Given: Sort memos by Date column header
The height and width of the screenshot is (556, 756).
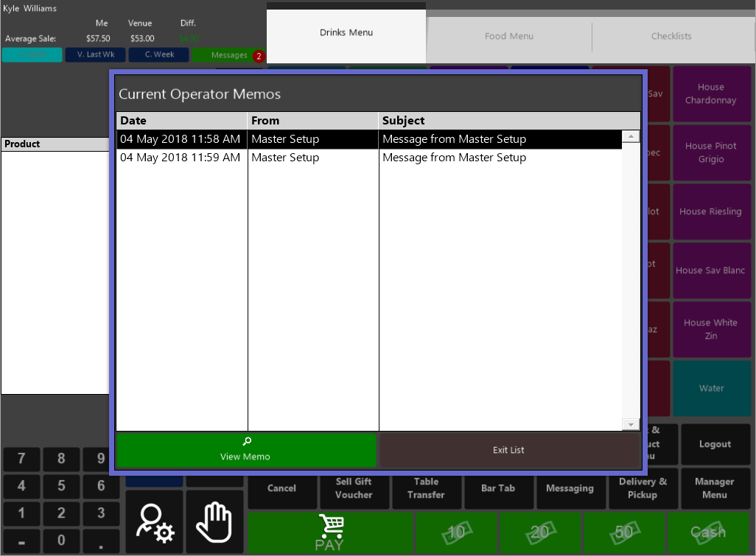Looking at the screenshot, I should 181,121.
